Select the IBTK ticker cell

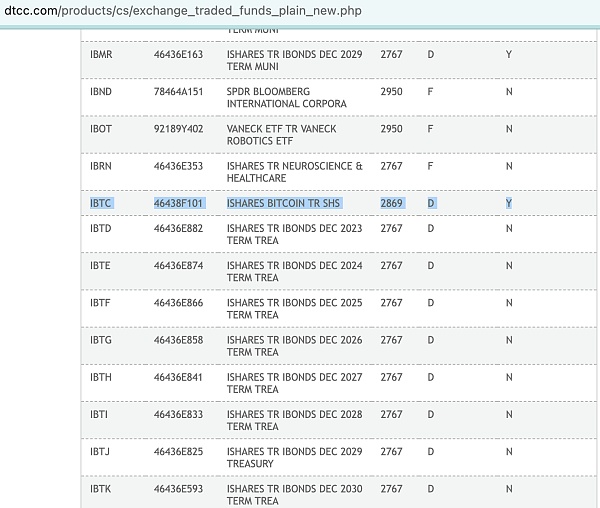click(x=101, y=489)
